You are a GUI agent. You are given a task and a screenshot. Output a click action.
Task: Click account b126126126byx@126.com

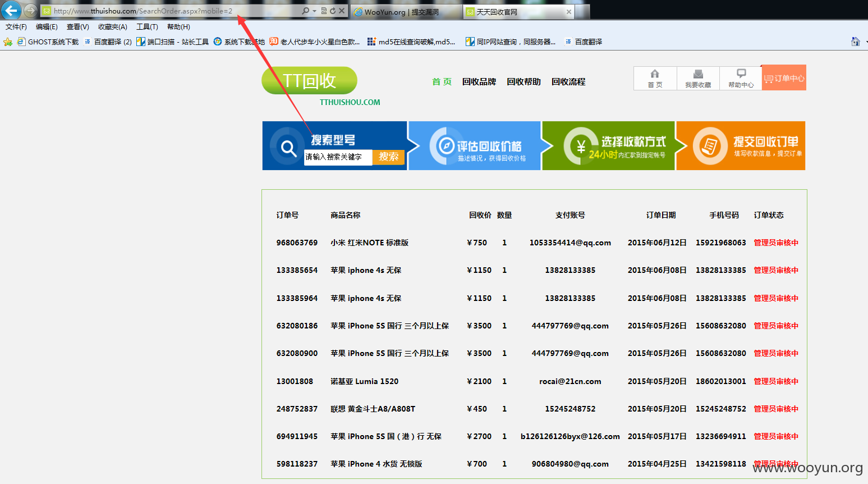(570, 436)
